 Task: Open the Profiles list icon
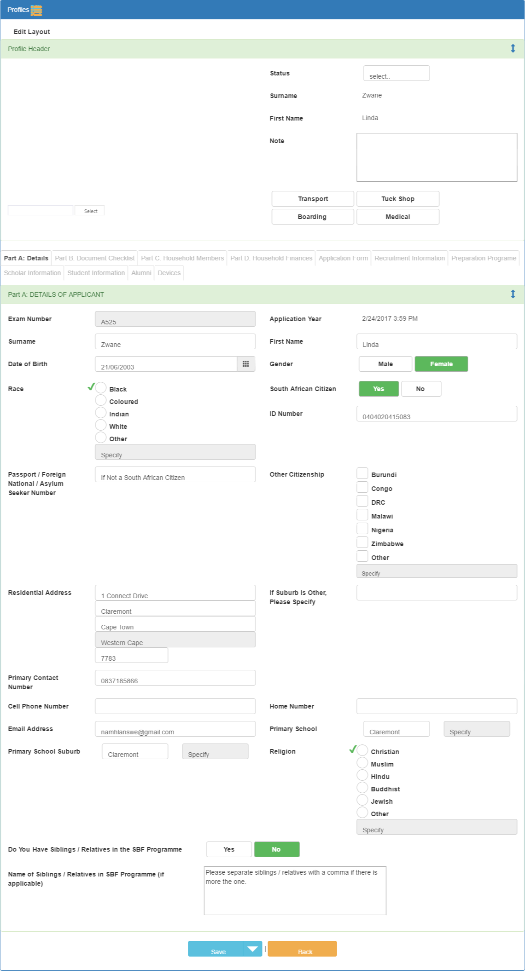pyautogui.click(x=36, y=10)
